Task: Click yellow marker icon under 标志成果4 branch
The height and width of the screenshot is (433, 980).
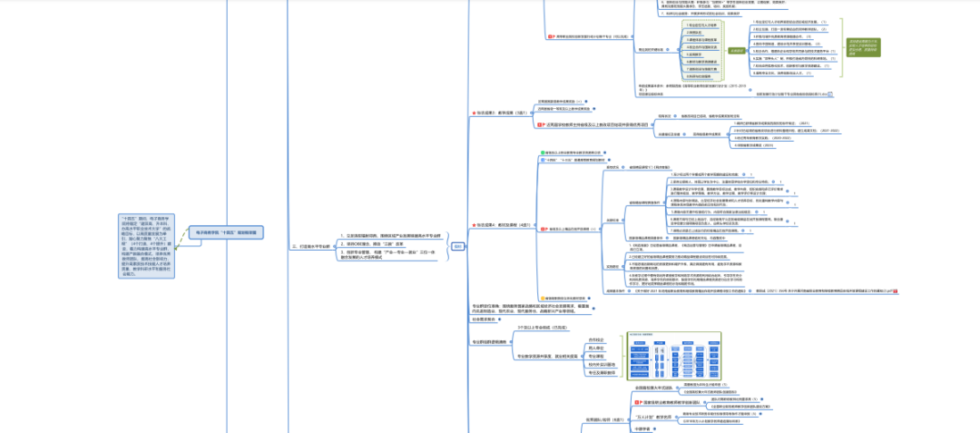Action: [544, 298]
